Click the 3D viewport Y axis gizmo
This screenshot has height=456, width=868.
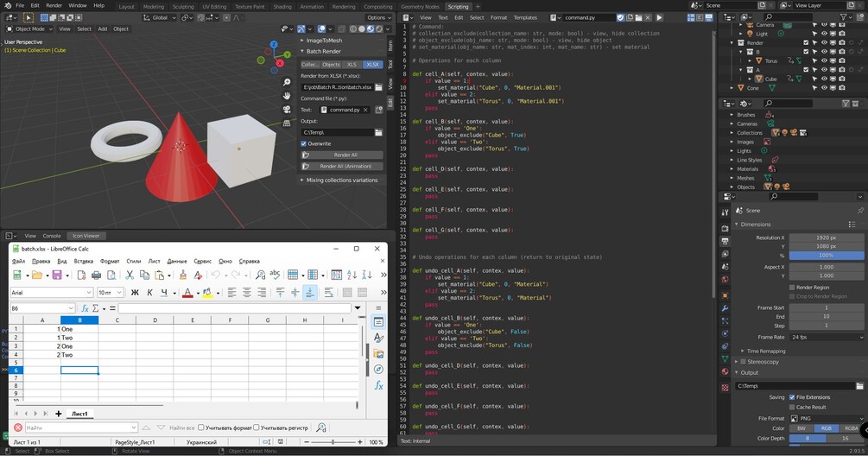click(x=288, y=54)
